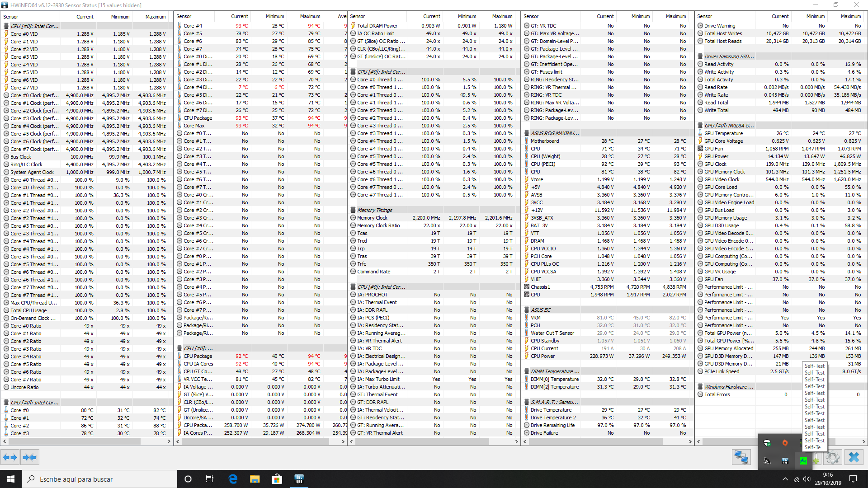The height and width of the screenshot is (488, 868).
Task: Select the ASUS EC sensor group header
Action: point(541,310)
